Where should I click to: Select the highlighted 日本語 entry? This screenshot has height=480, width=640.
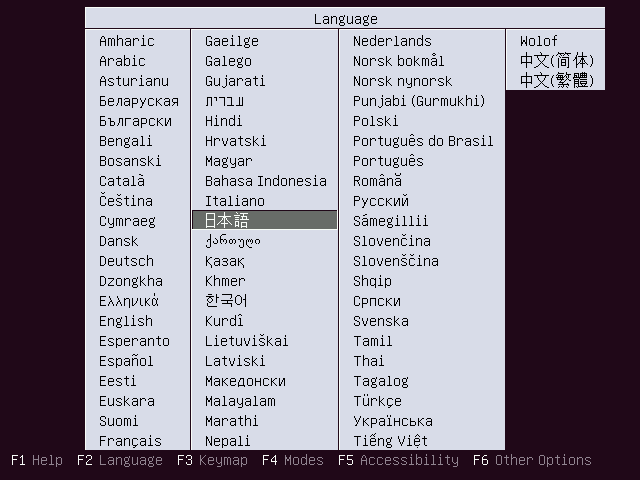228,221
